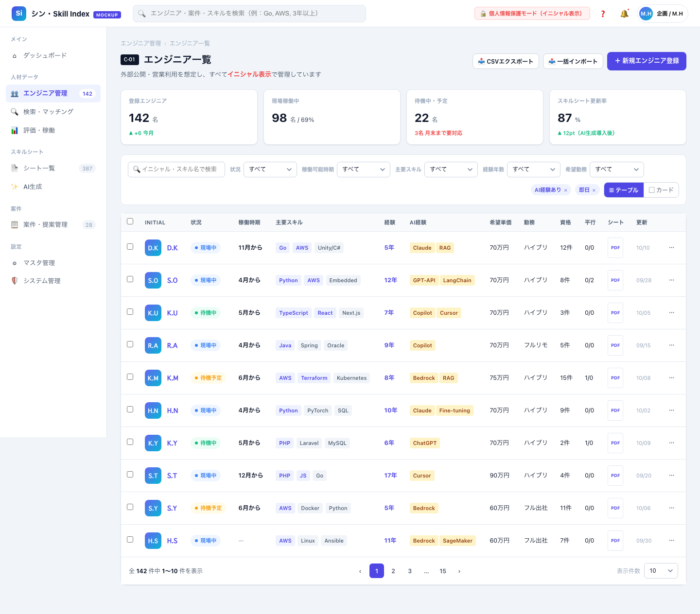Image resolution: width=700 pixels, height=614 pixels.
Task: Click the M.H user avatar
Action: coord(646,14)
